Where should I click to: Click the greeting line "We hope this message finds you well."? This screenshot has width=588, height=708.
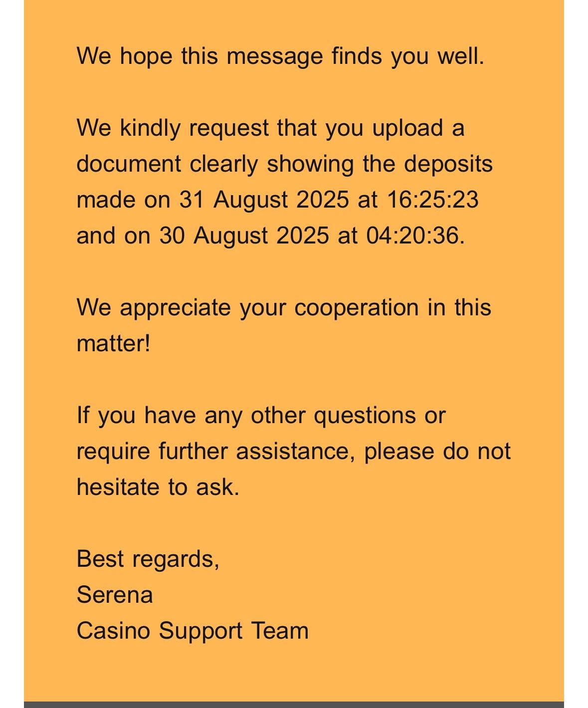(280, 55)
